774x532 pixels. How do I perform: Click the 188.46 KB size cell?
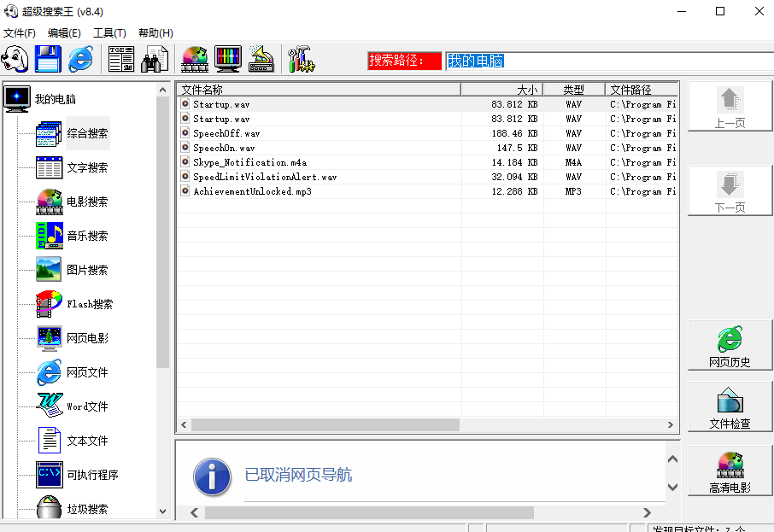pyautogui.click(x=514, y=133)
